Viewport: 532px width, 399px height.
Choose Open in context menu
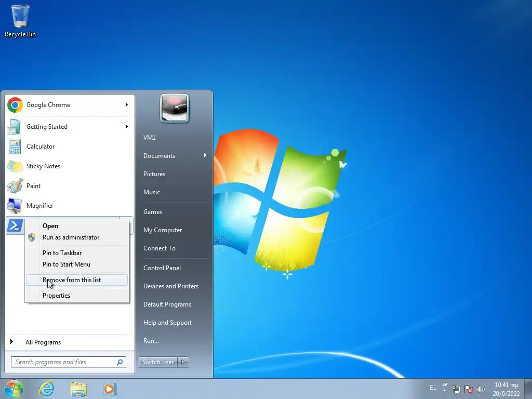(x=50, y=226)
